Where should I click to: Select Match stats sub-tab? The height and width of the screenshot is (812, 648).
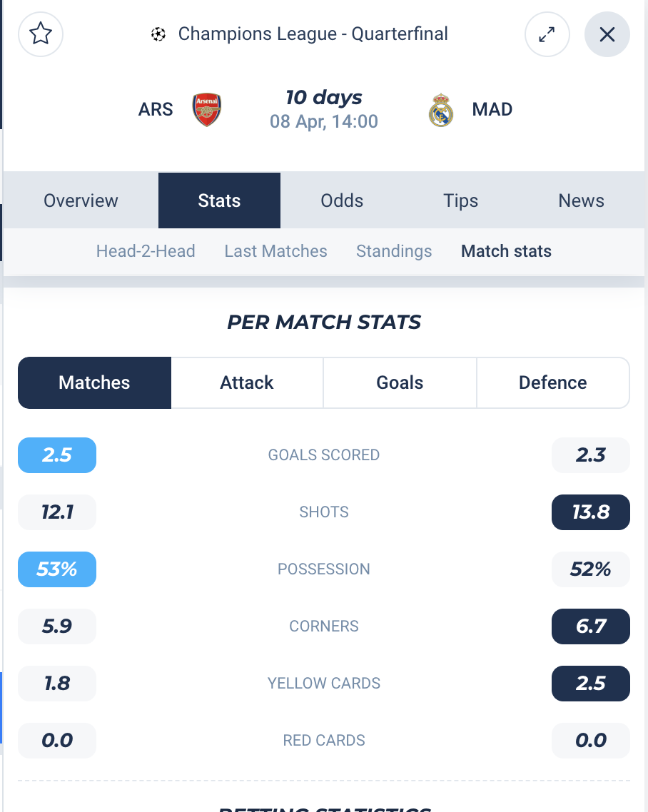click(506, 251)
